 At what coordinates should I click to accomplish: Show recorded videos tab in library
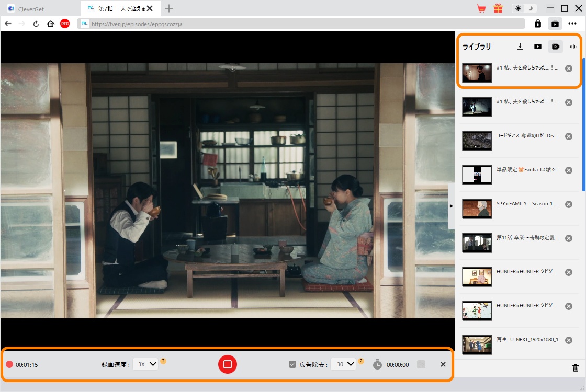pyautogui.click(x=555, y=47)
